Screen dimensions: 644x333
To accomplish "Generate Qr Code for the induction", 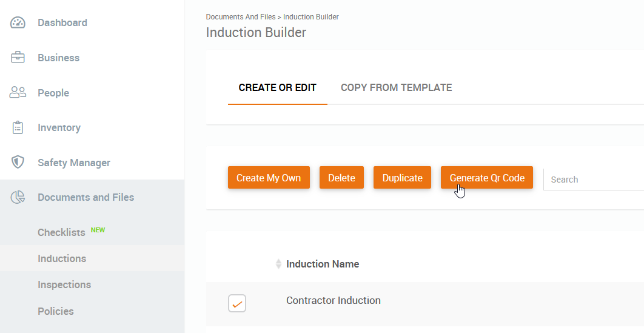I will pyautogui.click(x=486, y=178).
